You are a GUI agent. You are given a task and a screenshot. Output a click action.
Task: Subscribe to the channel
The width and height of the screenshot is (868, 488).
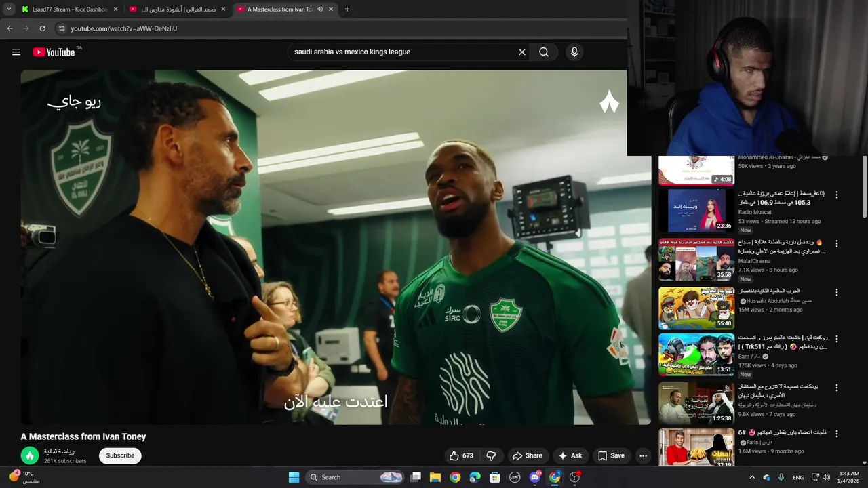click(120, 455)
